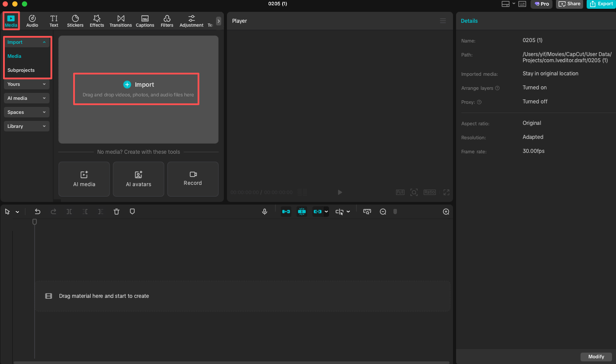Open the Filters tab
Screen dimensions: 616x364
click(x=167, y=21)
